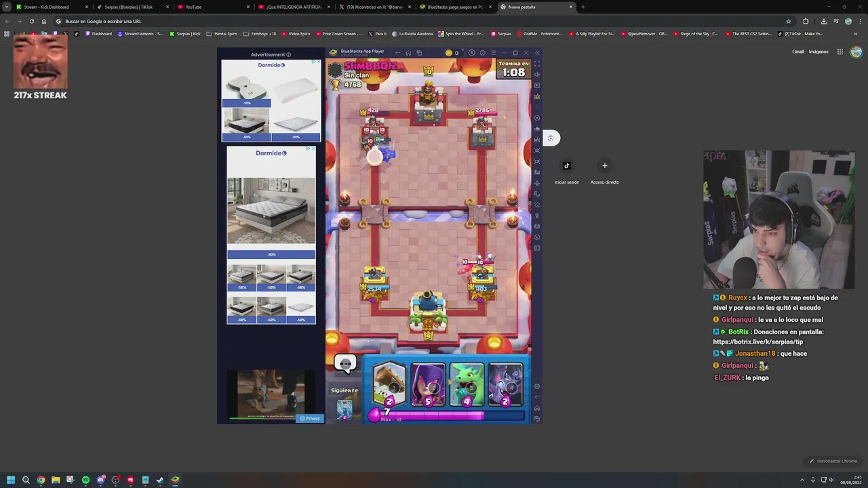
Task: Open the BlueStacks help question icon
Action: tap(482, 53)
